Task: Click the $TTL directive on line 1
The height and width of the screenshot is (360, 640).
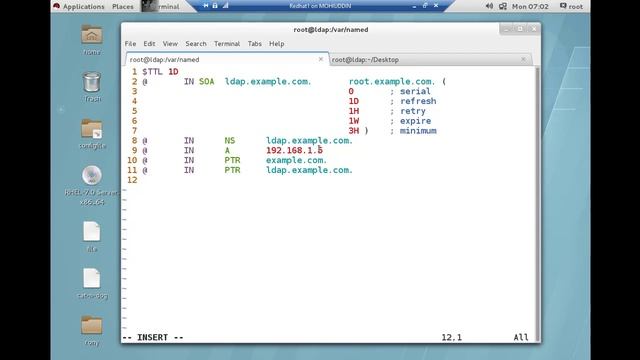Action: coord(152,72)
